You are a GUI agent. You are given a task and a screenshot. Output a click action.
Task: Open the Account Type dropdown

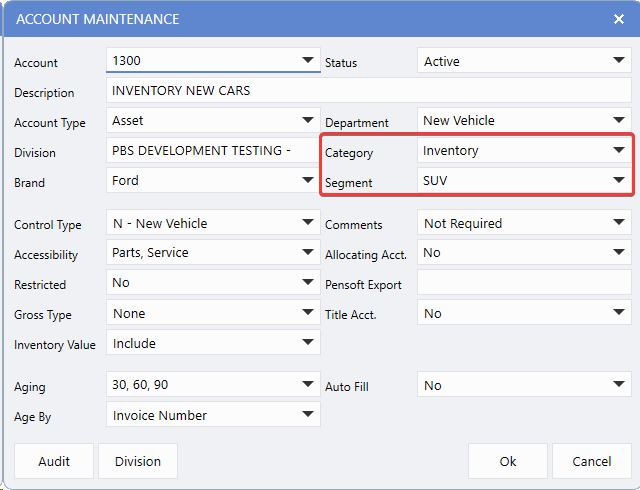(x=308, y=121)
